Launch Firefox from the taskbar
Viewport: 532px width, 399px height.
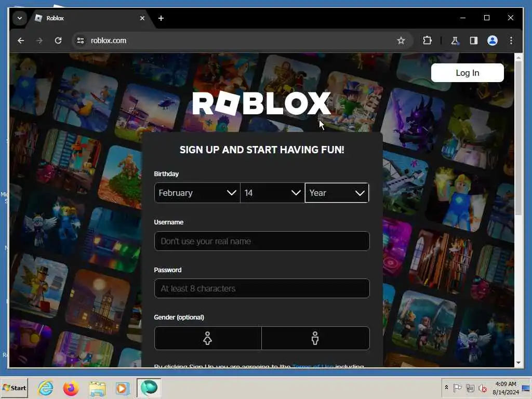pyautogui.click(x=71, y=388)
